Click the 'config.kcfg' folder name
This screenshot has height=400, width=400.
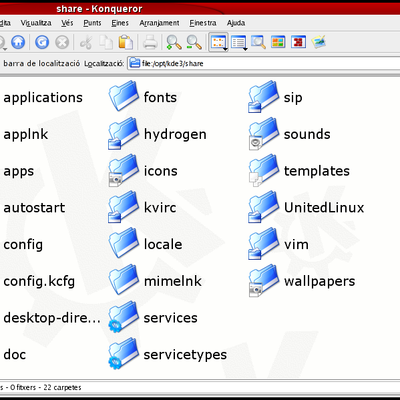pyautogui.click(x=39, y=282)
